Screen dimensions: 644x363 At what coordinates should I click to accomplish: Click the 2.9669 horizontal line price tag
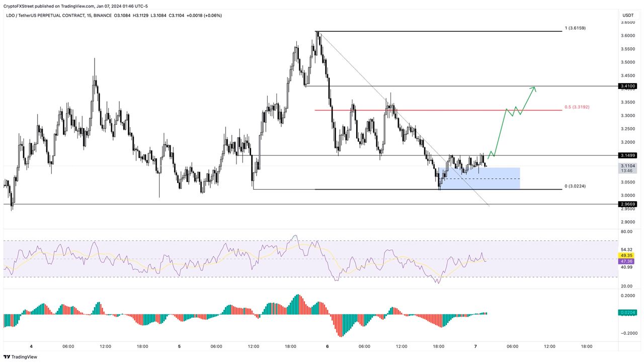coord(628,204)
